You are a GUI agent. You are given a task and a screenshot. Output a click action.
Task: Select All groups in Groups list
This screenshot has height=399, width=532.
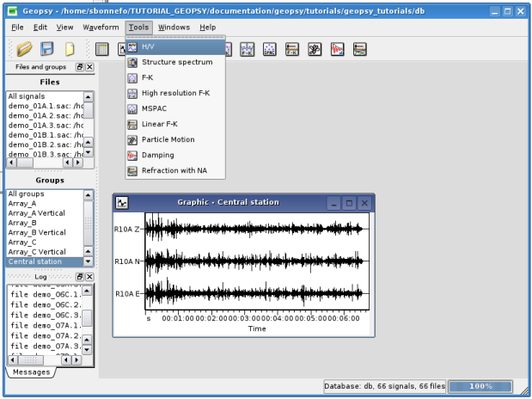point(46,193)
